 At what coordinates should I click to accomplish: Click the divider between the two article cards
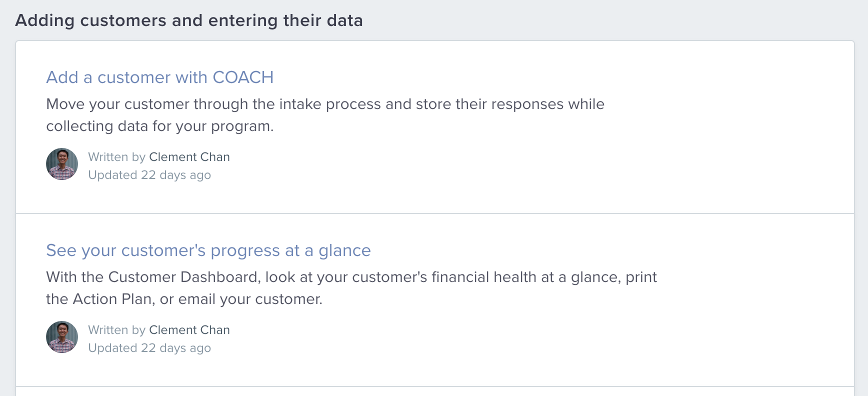pos(435,213)
